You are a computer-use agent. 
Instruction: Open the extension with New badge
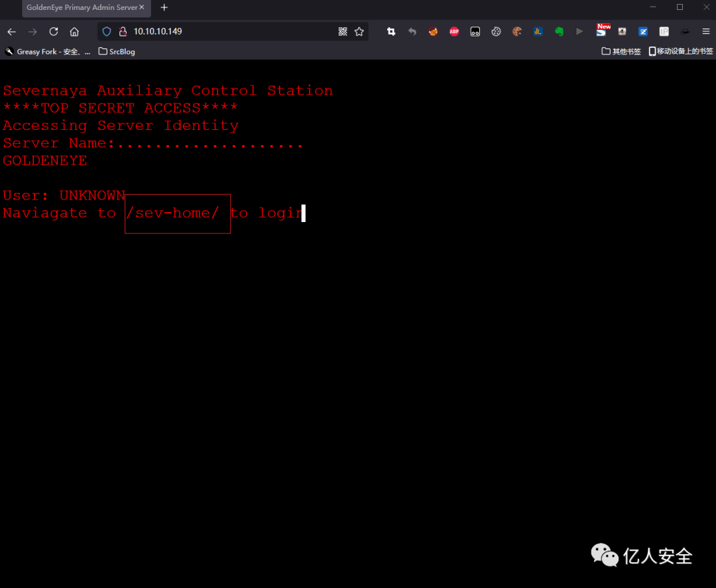(x=602, y=30)
